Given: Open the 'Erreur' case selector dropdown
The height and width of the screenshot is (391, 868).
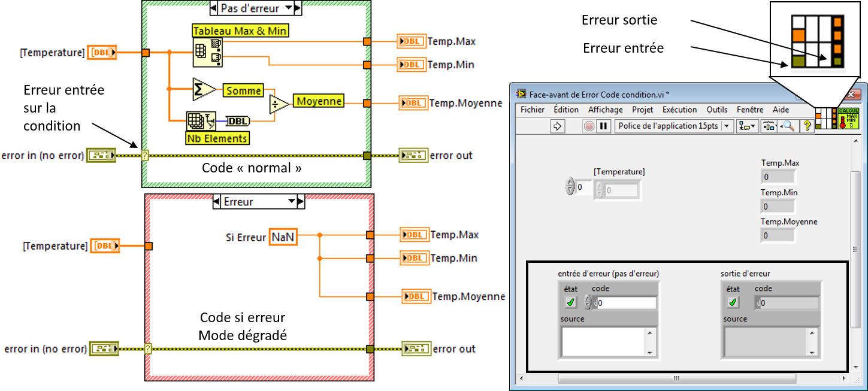Looking at the screenshot, I should tap(292, 202).
